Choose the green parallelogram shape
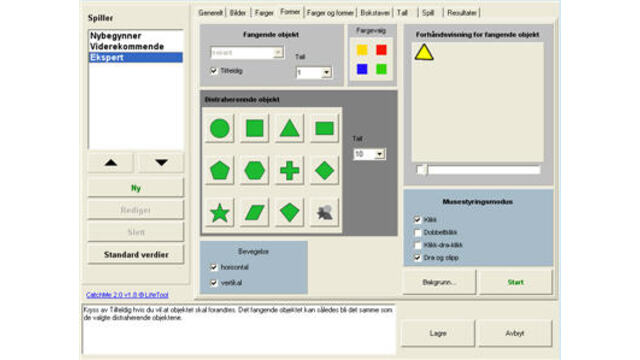Image resolution: width=640 pixels, height=360 pixels. (254, 212)
